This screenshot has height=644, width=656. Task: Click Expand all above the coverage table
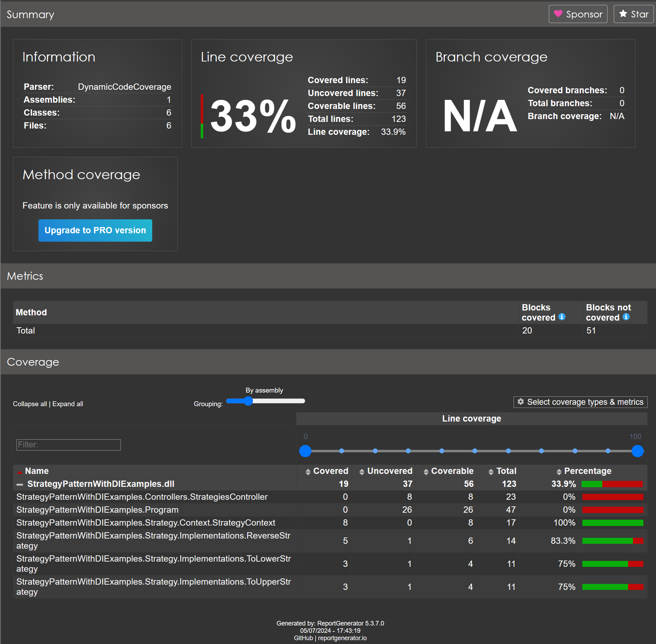pos(67,404)
